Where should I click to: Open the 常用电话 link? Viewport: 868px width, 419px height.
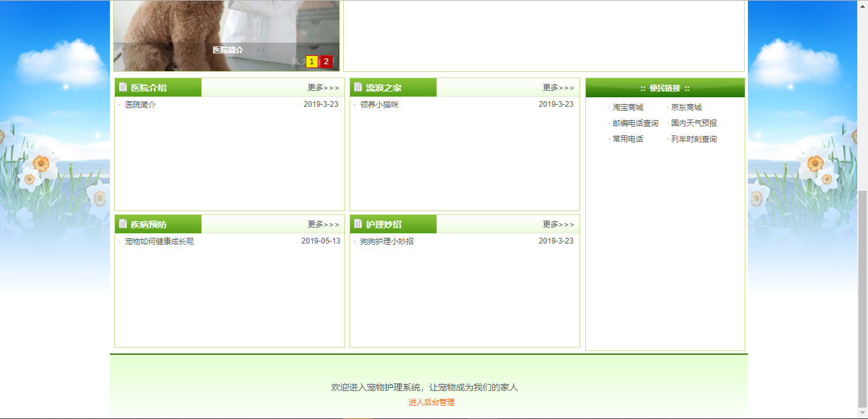628,139
